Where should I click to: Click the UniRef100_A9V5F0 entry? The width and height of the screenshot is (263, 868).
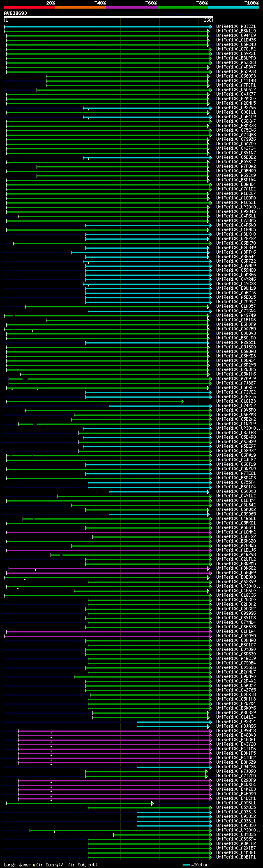[x=236, y=410]
